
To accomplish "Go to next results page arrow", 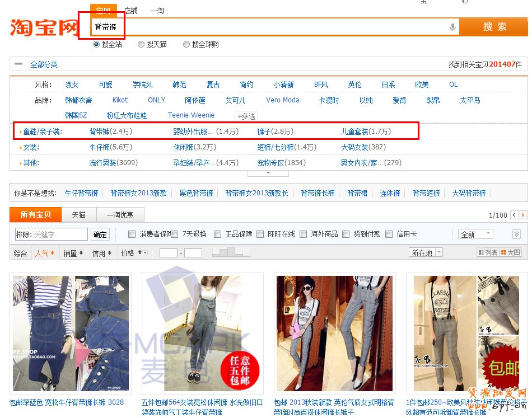I will coord(523,215).
